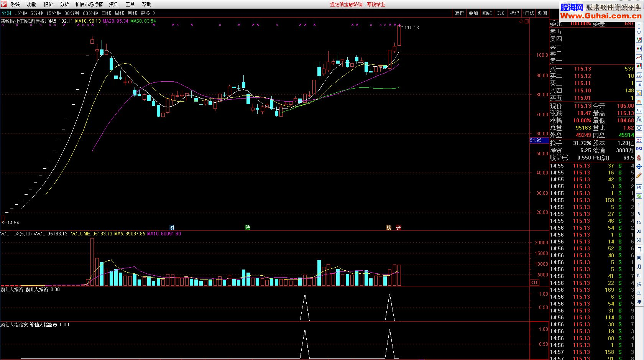Click the 财 financial marker below chart
Screen dimensions: 644x360
(x=172, y=227)
